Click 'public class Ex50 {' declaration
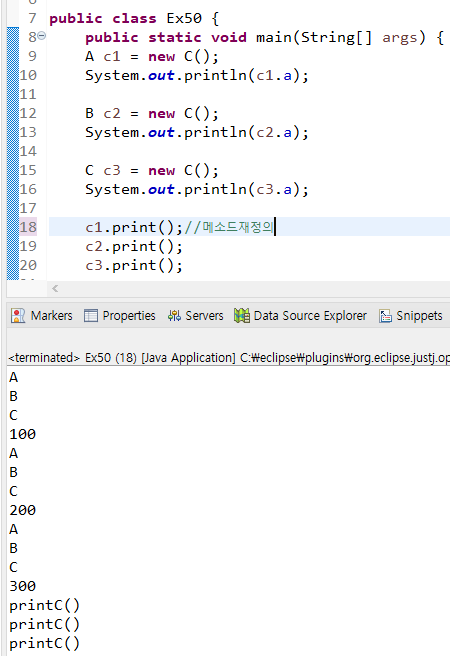Image resolution: width=450 pixels, height=656 pixels. [134, 18]
